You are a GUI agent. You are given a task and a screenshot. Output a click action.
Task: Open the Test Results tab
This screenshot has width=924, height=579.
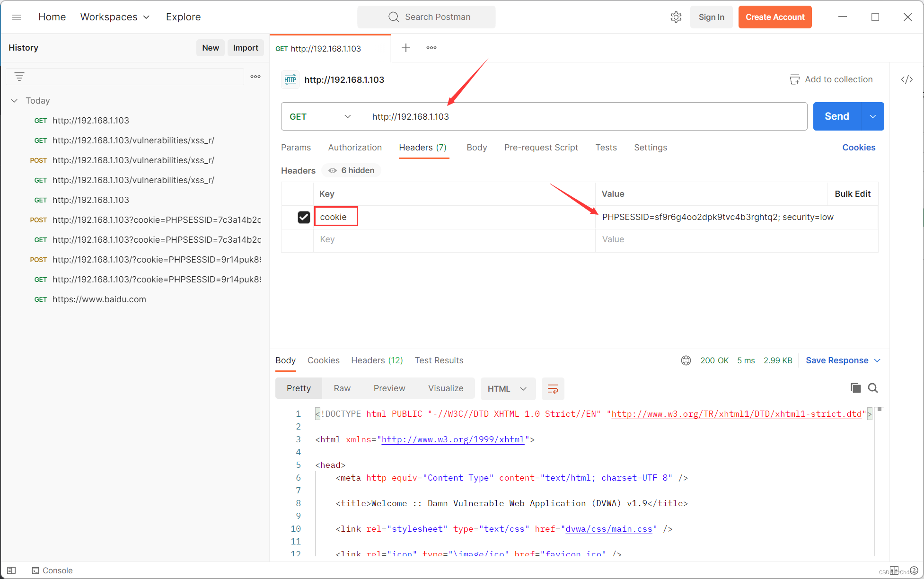439,360
